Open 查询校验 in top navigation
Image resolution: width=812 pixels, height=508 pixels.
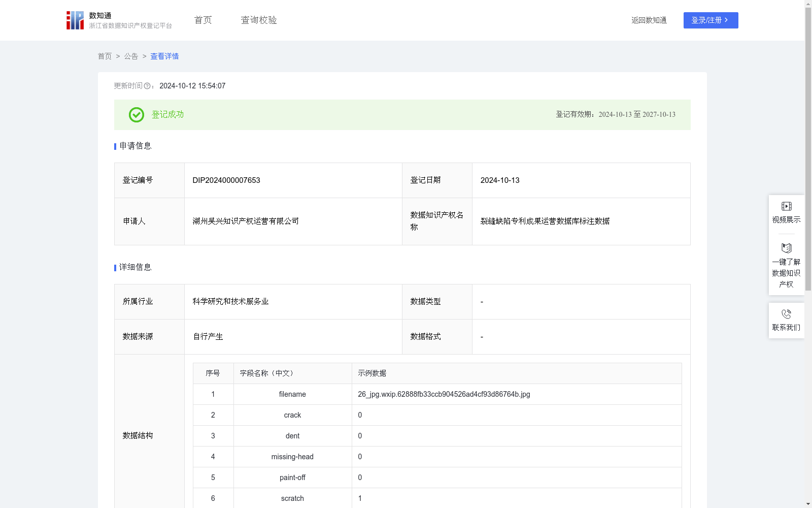point(259,20)
